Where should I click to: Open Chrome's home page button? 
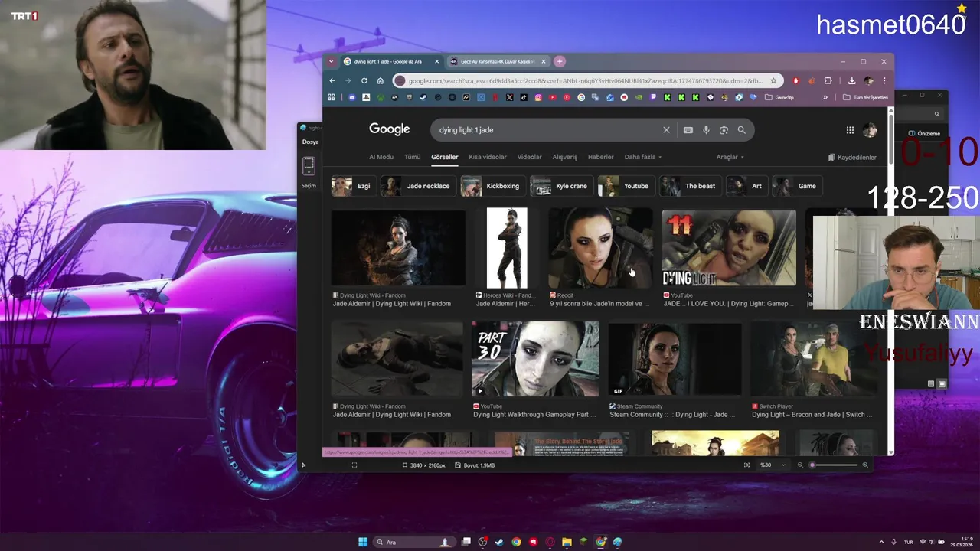[x=381, y=80]
